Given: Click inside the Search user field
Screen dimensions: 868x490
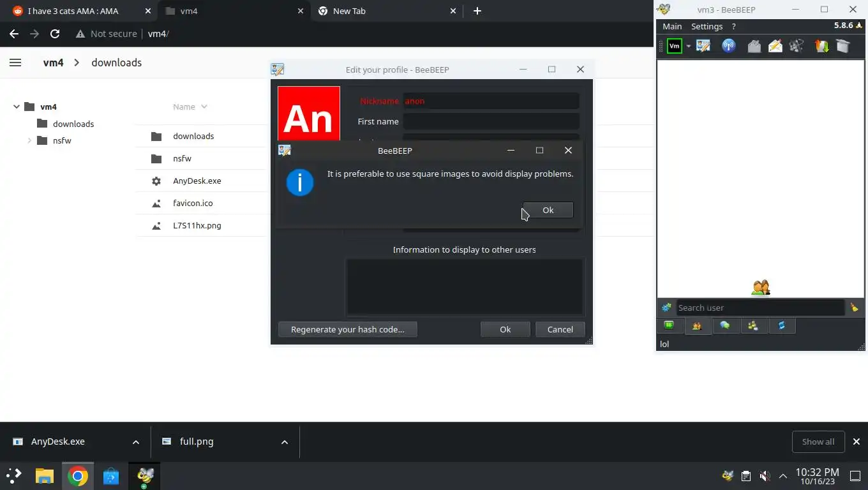Looking at the screenshot, I should click(x=760, y=308).
